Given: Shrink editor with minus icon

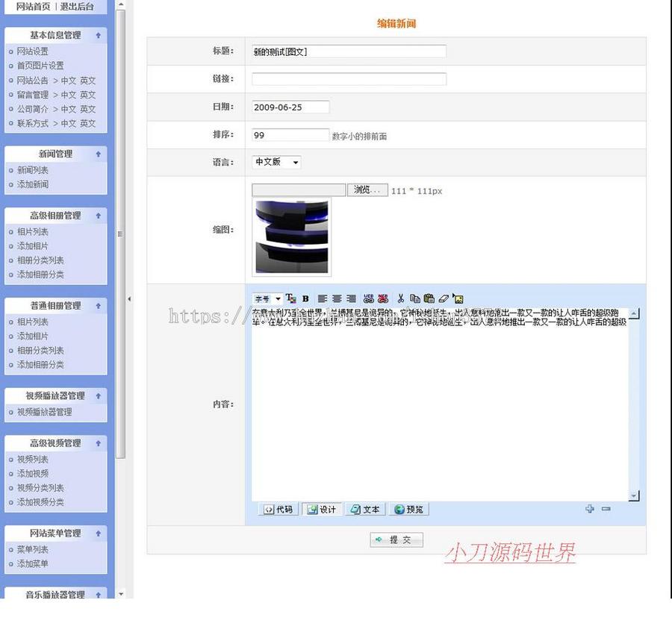Looking at the screenshot, I should click(x=606, y=509).
